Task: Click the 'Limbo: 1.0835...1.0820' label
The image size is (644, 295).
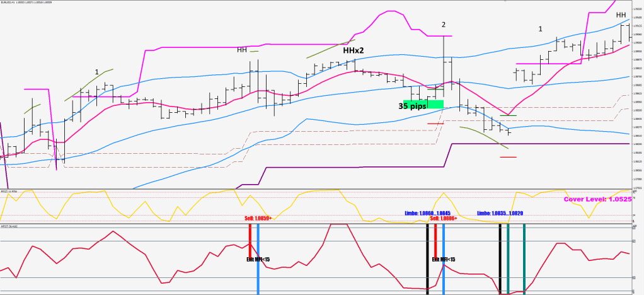Action: pyautogui.click(x=500, y=213)
